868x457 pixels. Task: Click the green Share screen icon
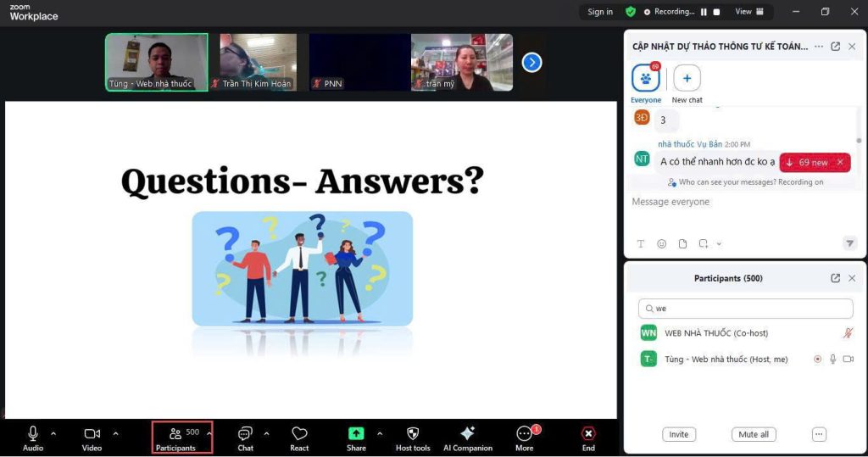pos(356,433)
